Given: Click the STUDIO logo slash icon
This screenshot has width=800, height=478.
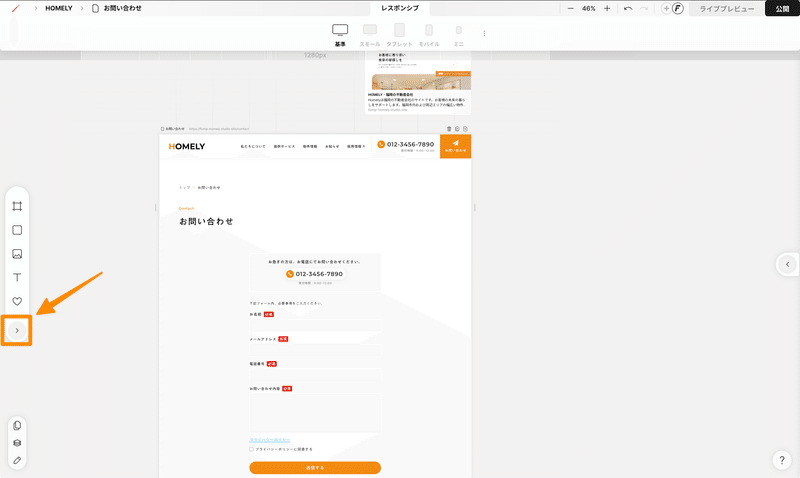Looking at the screenshot, I should (x=16, y=8).
